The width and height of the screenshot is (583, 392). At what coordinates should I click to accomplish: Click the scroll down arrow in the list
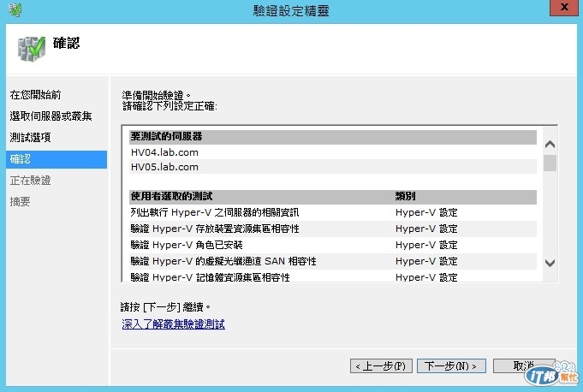click(x=550, y=263)
